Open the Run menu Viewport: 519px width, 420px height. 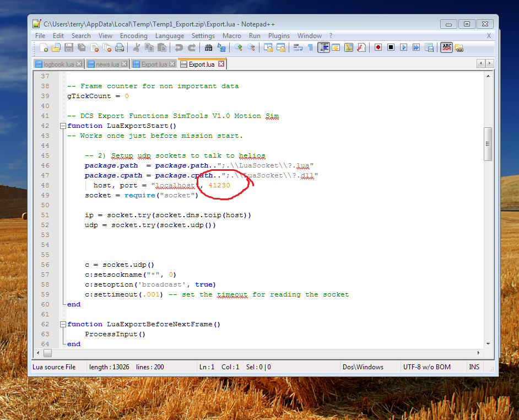[255, 36]
